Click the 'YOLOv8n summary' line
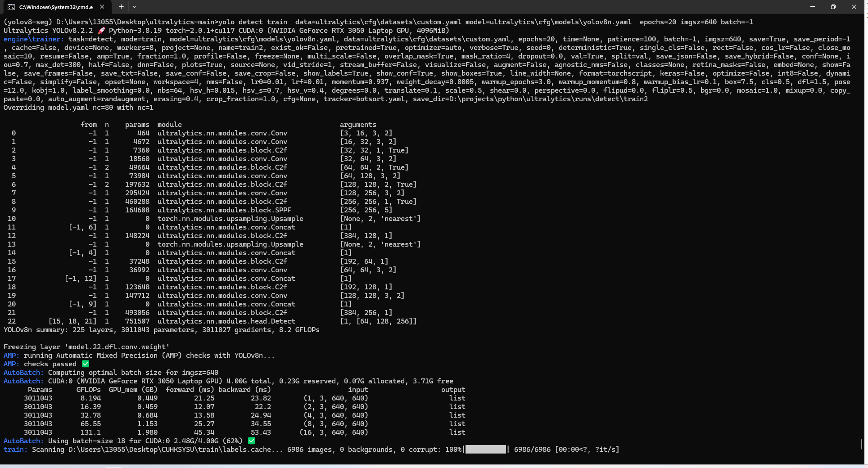868x468 pixels. click(162, 330)
